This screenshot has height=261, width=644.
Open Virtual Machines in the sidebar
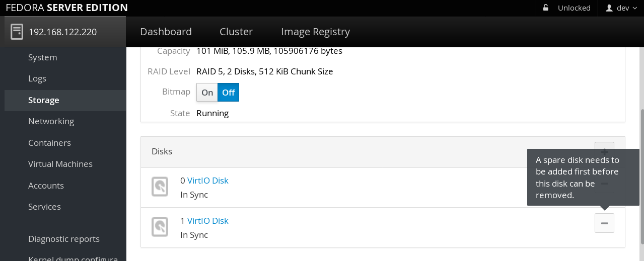coord(60,164)
